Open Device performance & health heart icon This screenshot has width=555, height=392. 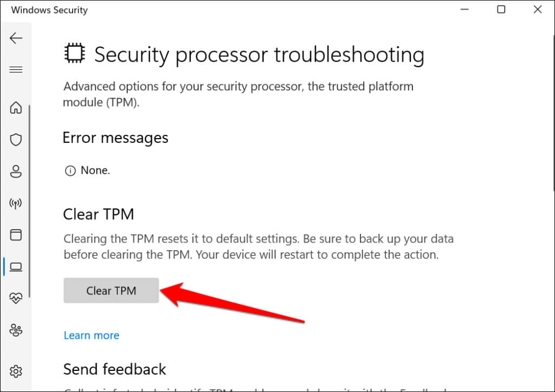coord(16,298)
